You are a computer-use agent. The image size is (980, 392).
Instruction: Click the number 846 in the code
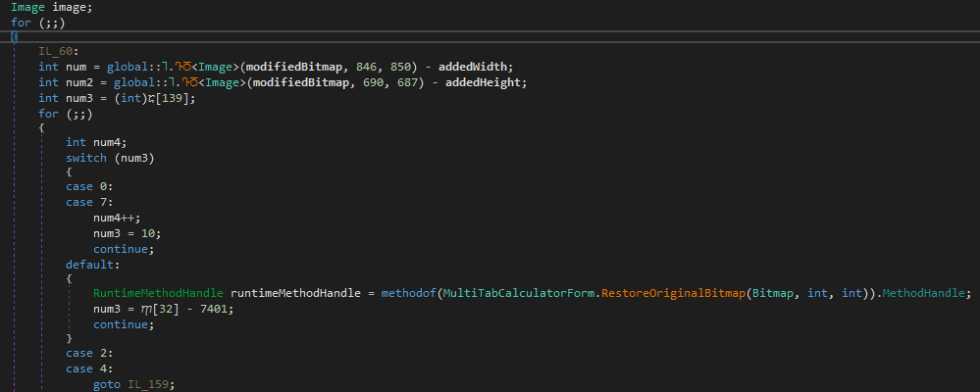click(x=366, y=67)
